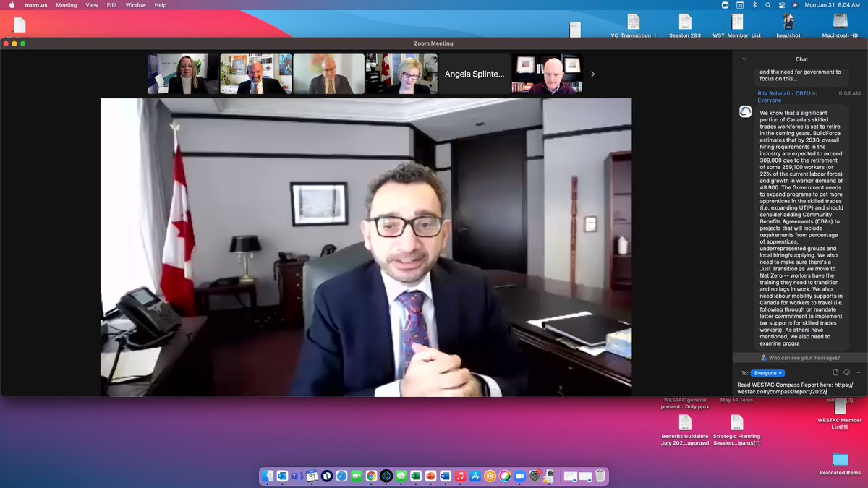Select the bald man's video thumbnail on right

point(548,74)
